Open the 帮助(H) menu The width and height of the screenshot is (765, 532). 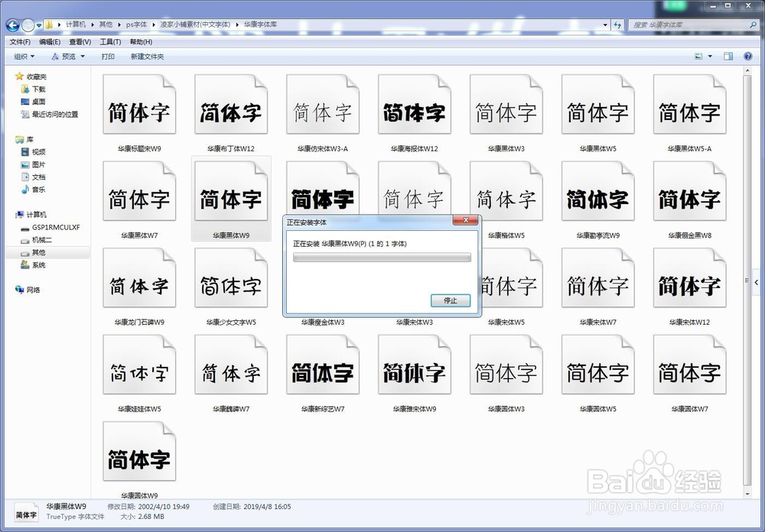click(x=141, y=42)
